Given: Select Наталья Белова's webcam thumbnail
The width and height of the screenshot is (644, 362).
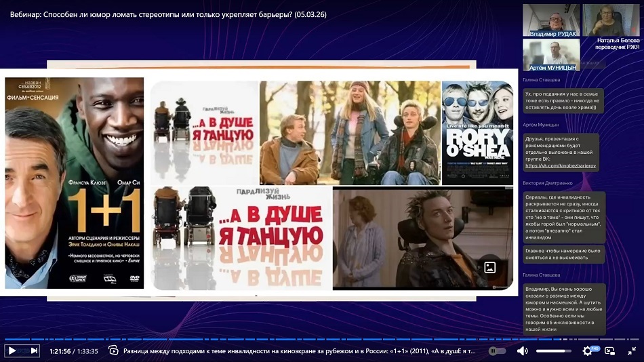Looking at the screenshot, I should tap(611, 20).
